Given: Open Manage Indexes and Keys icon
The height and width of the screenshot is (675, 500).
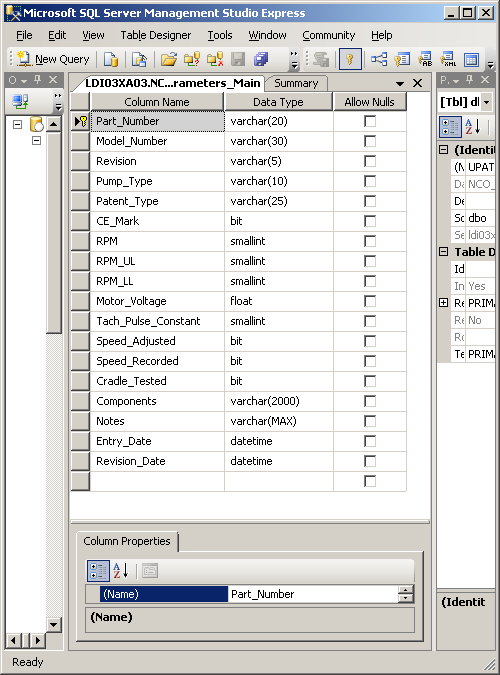Looking at the screenshot, I should tap(402, 59).
